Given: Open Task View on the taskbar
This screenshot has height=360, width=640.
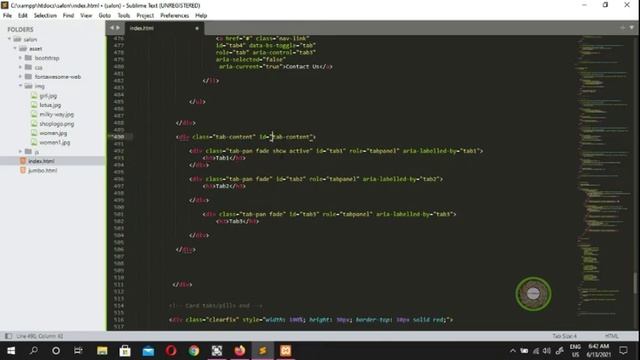Looking at the screenshot, I should pos(78,351).
